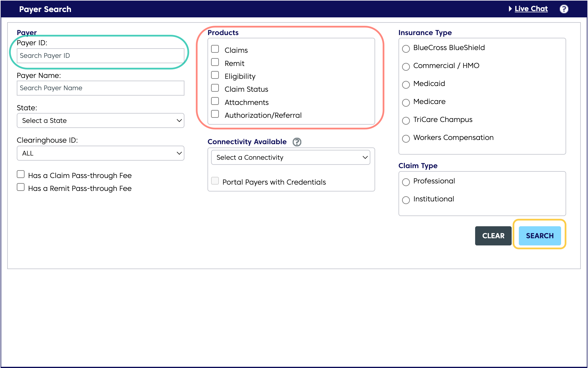Check the Portal Payers with Credentials box
The width and height of the screenshot is (588, 368).
[x=215, y=182]
